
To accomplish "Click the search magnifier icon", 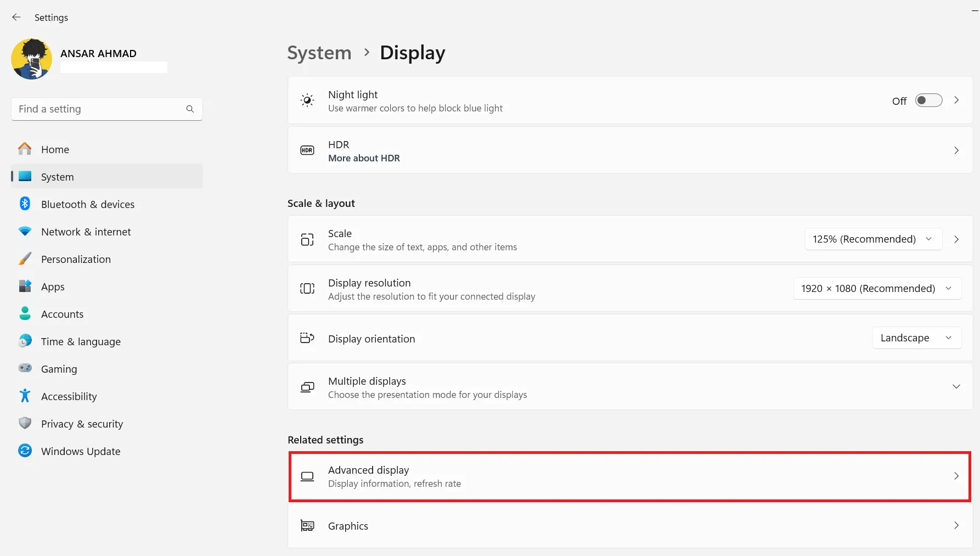I will (190, 109).
